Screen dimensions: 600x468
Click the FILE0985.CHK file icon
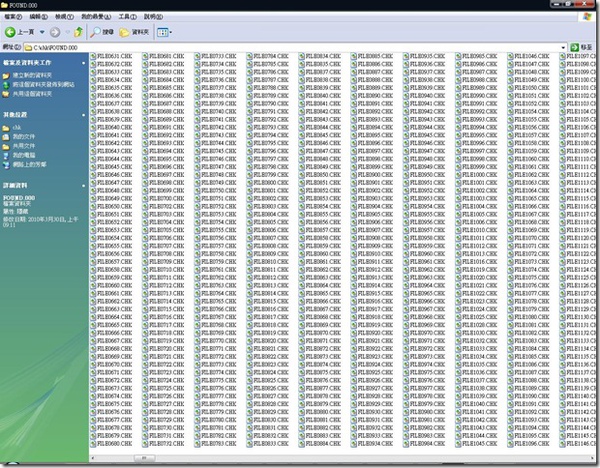tap(458, 56)
